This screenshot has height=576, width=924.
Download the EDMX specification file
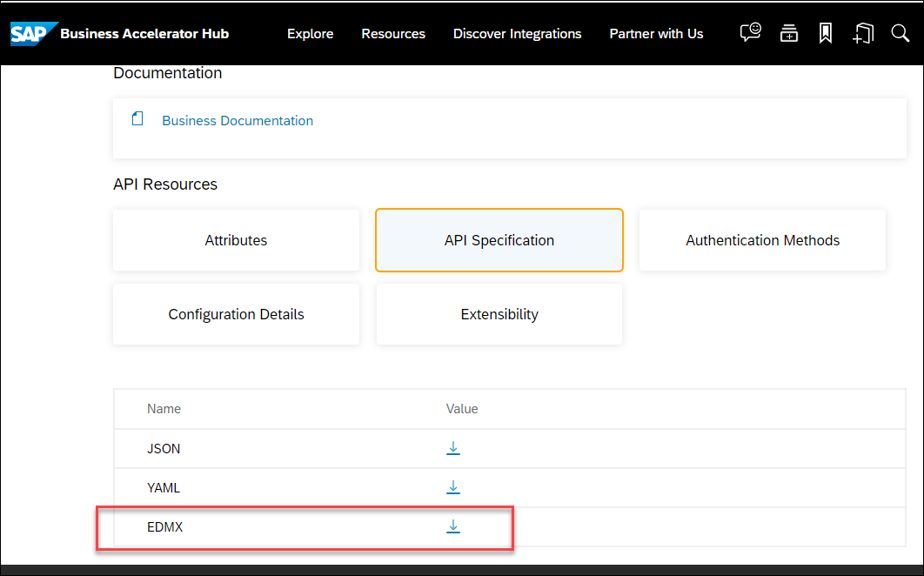coord(453,526)
